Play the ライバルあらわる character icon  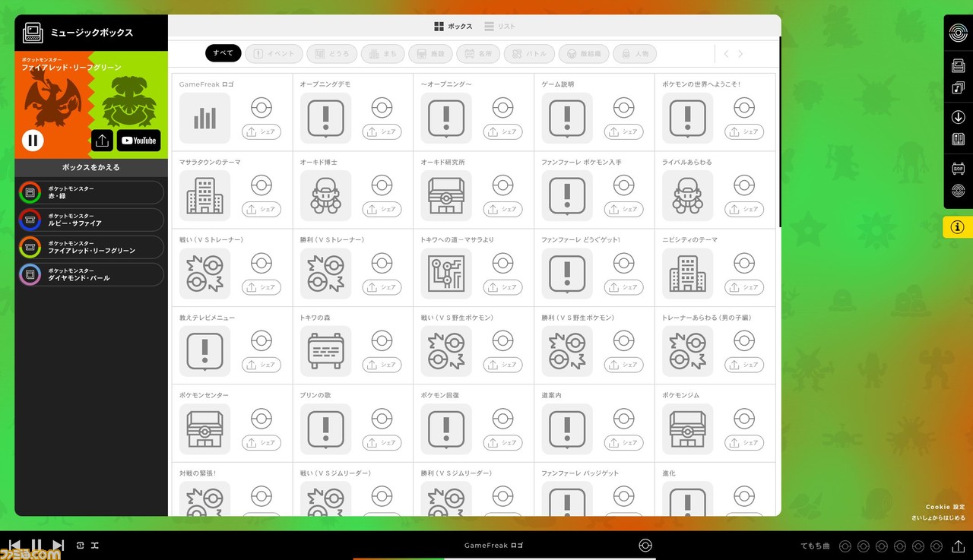point(688,195)
